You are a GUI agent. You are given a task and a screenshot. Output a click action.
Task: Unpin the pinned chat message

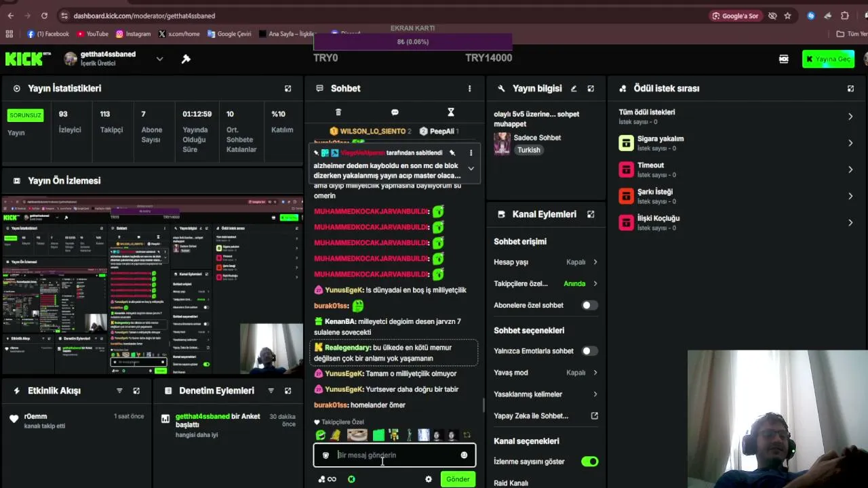coord(452,153)
